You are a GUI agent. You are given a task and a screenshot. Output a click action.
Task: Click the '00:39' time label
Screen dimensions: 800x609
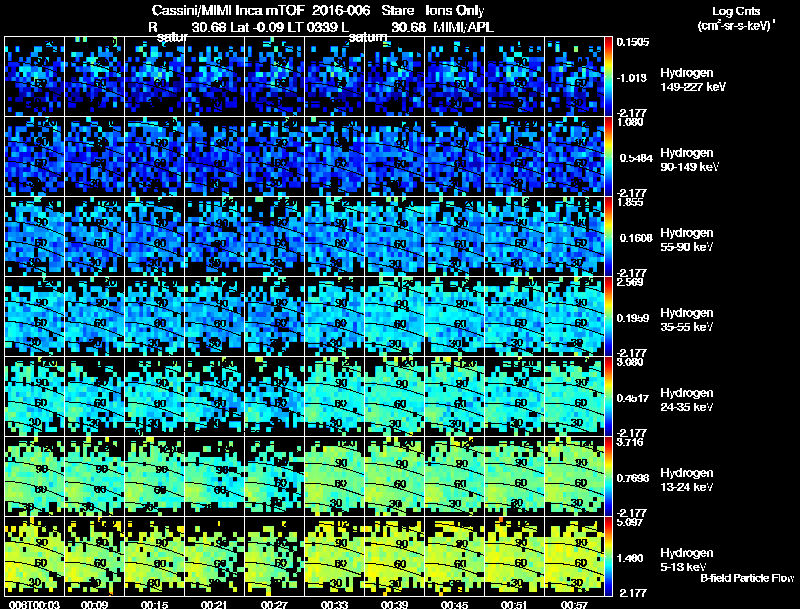coord(394,604)
